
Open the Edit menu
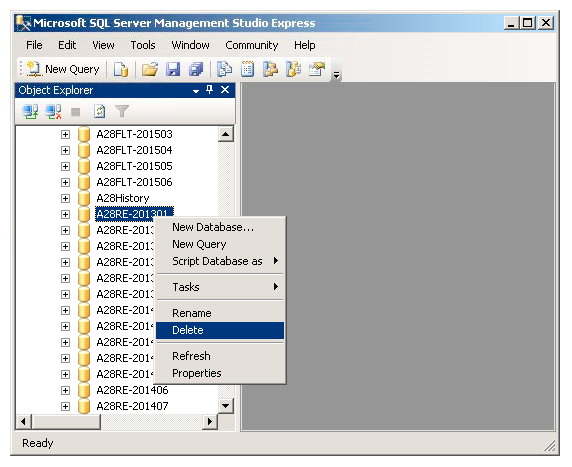(67, 45)
